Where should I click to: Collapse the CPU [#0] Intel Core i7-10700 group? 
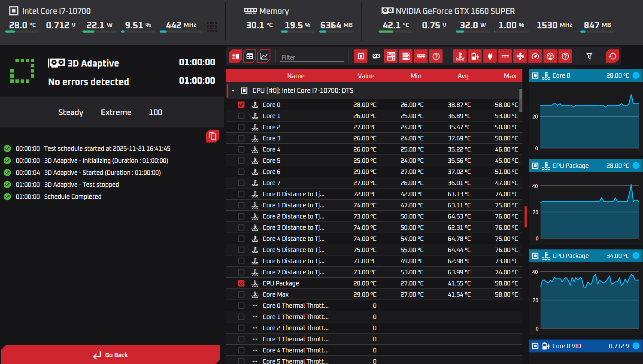click(233, 91)
